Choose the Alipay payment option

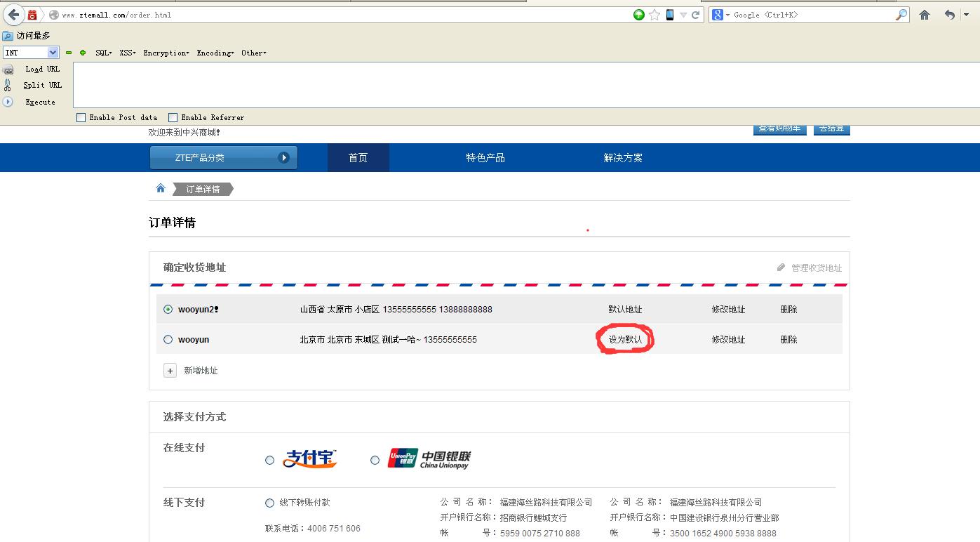click(x=269, y=461)
